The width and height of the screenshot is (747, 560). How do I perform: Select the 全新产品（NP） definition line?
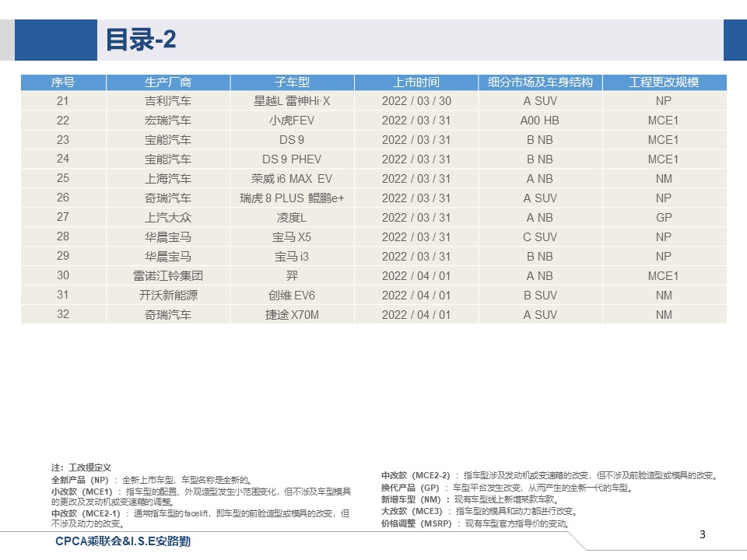[x=152, y=480]
